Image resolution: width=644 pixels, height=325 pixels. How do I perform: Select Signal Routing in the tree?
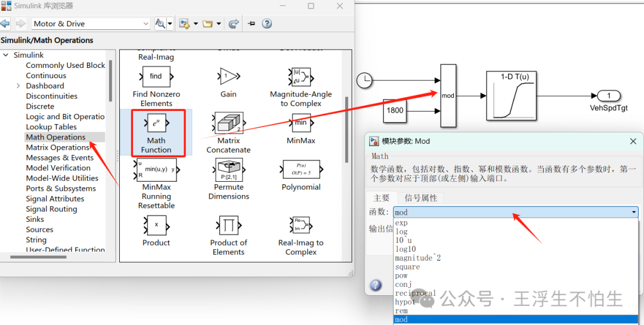(51, 209)
